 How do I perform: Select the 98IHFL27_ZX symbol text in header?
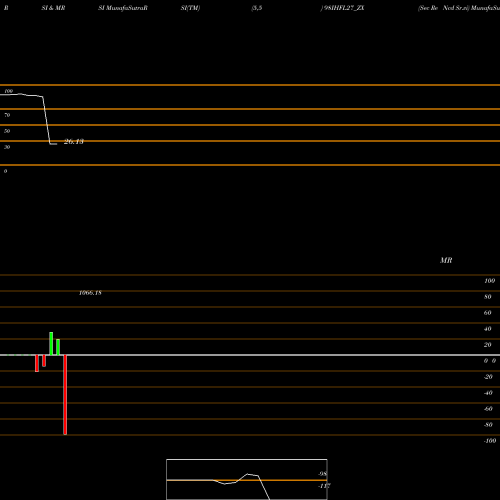pyautogui.click(x=344, y=8)
